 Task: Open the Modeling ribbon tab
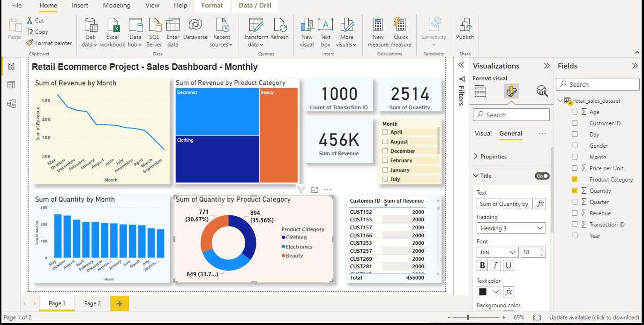[117, 6]
